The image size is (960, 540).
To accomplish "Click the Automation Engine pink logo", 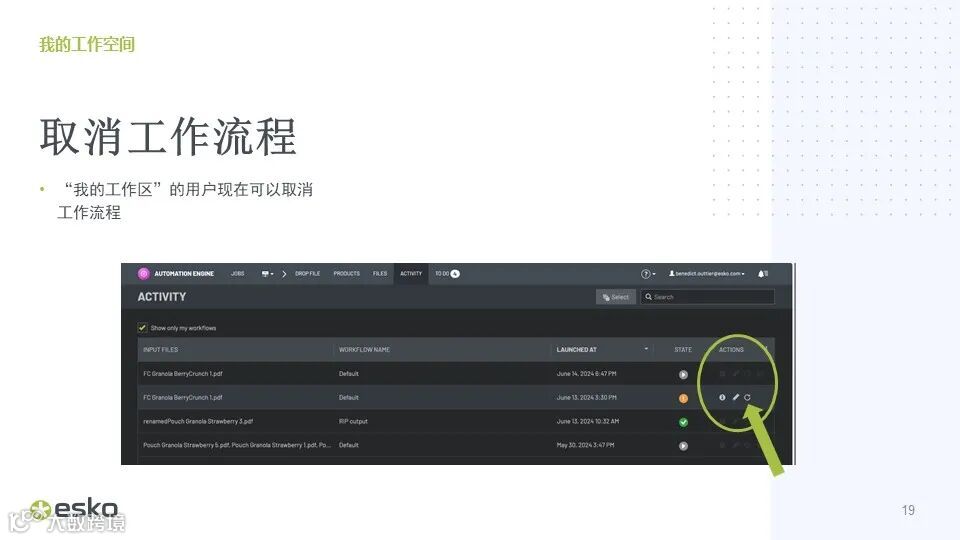I will pos(143,274).
